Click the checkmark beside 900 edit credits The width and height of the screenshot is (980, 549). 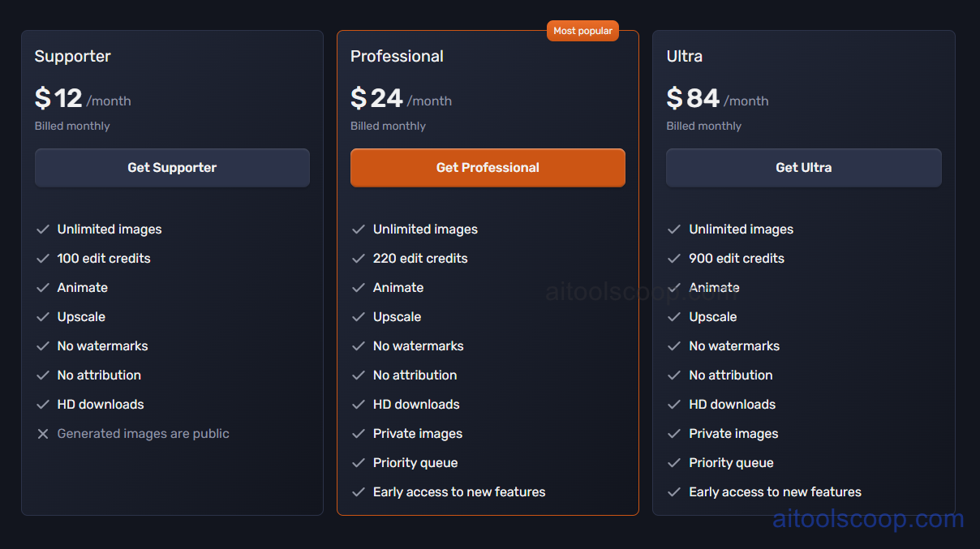[x=674, y=259]
